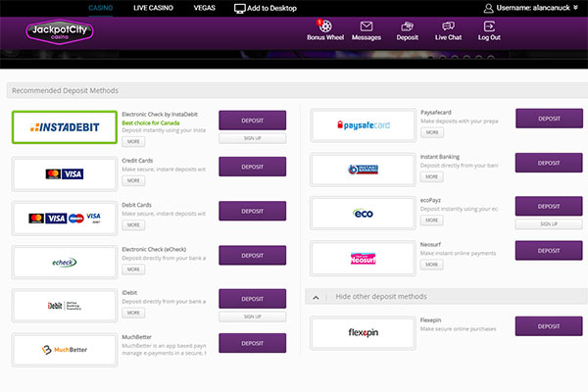Click the 'Recommended Deposit Methods' heading
Viewport: 588px width, 392px height.
65,91
